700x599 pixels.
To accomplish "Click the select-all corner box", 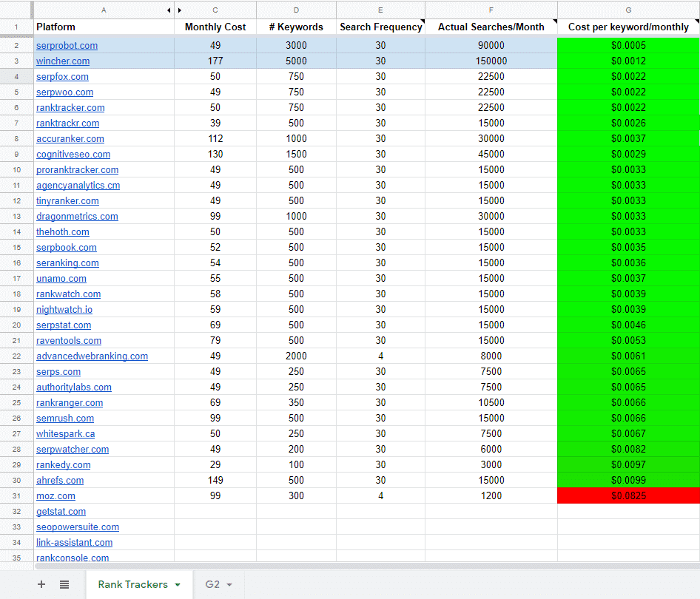I will [x=16, y=10].
